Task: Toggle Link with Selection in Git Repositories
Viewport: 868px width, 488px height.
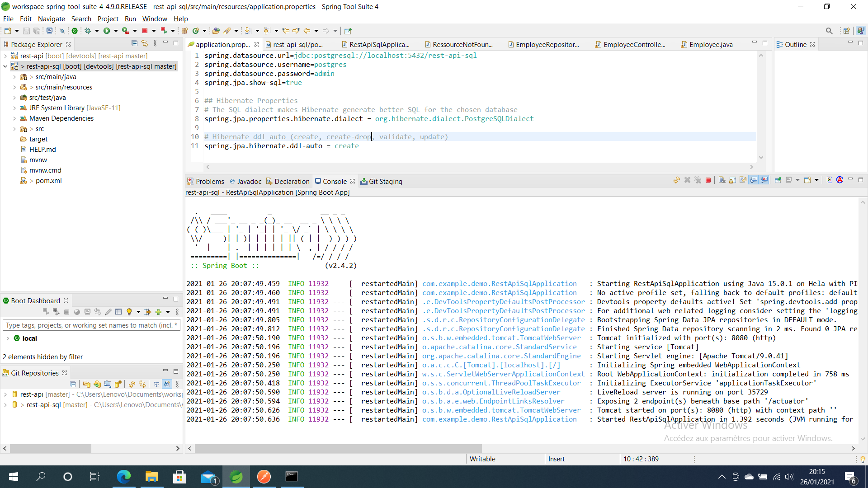Action: tap(142, 384)
